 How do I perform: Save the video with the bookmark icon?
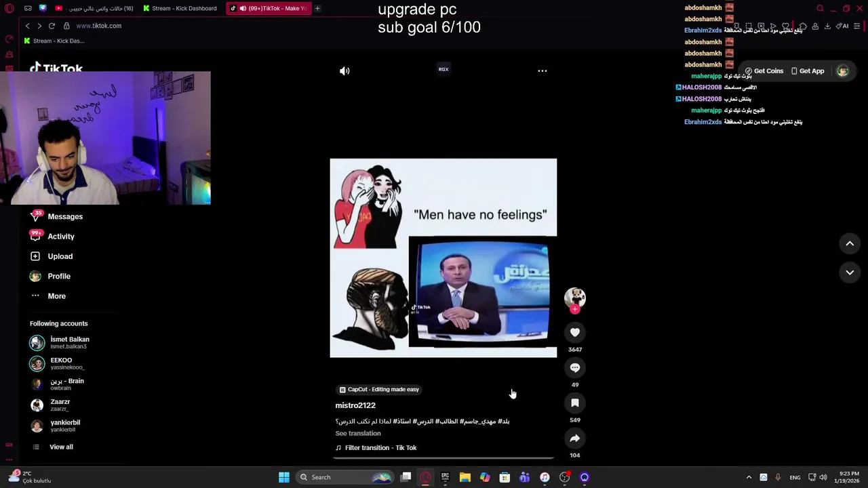(x=575, y=403)
